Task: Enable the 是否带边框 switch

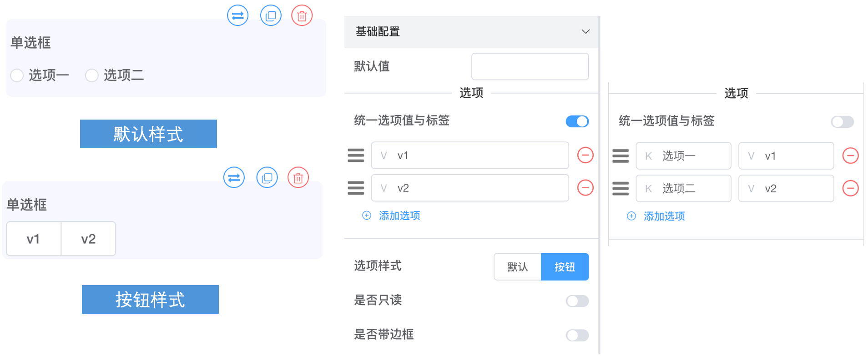Action: pos(577,335)
